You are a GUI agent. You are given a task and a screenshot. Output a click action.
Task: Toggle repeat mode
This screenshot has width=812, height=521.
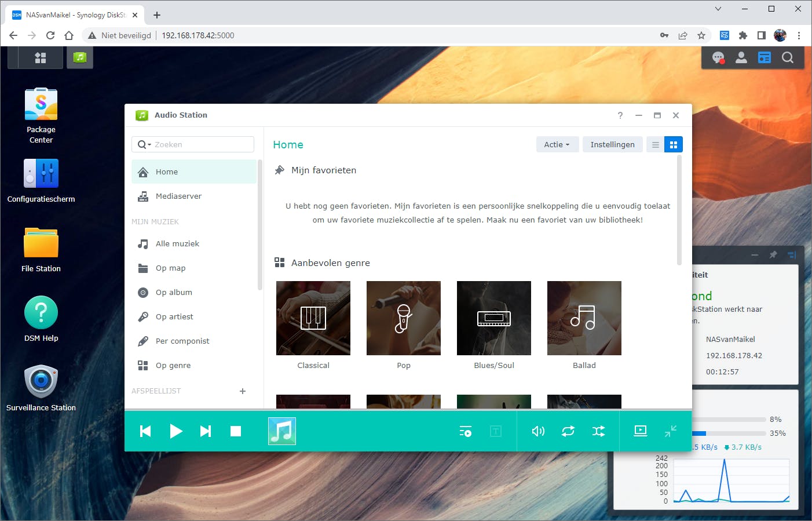click(x=568, y=431)
